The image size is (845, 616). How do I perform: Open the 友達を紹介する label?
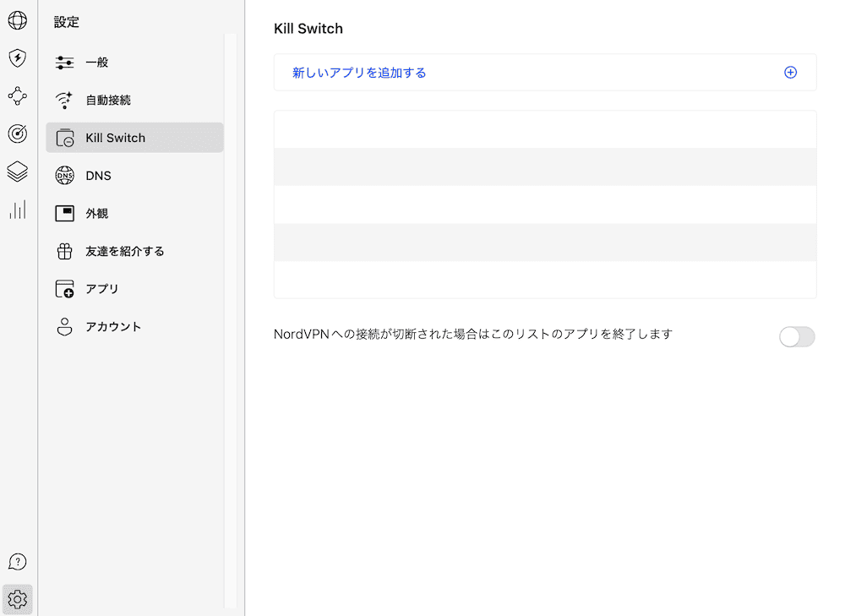click(124, 251)
